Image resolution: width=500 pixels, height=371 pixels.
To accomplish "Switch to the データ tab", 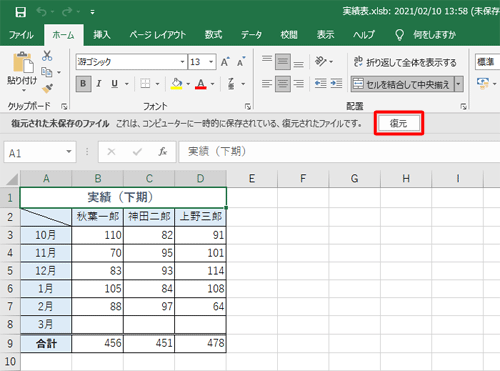I will click(x=251, y=35).
